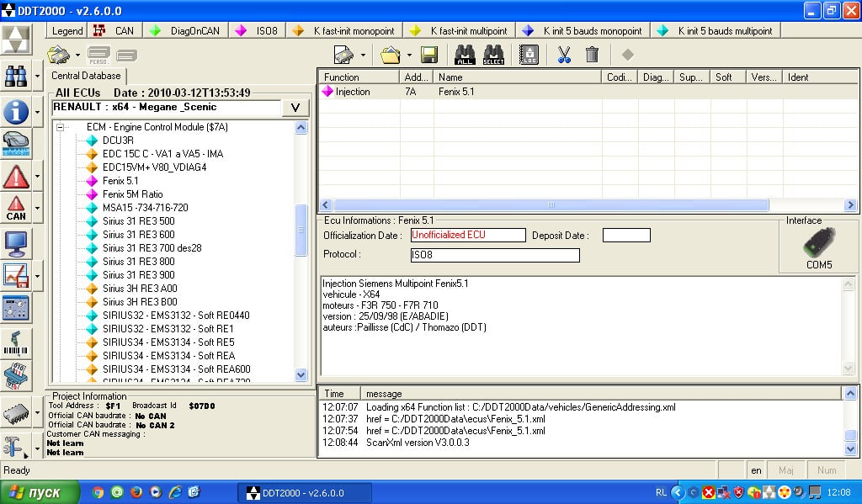
Task: Click the Time column header in log
Action: pyautogui.click(x=340, y=394)
